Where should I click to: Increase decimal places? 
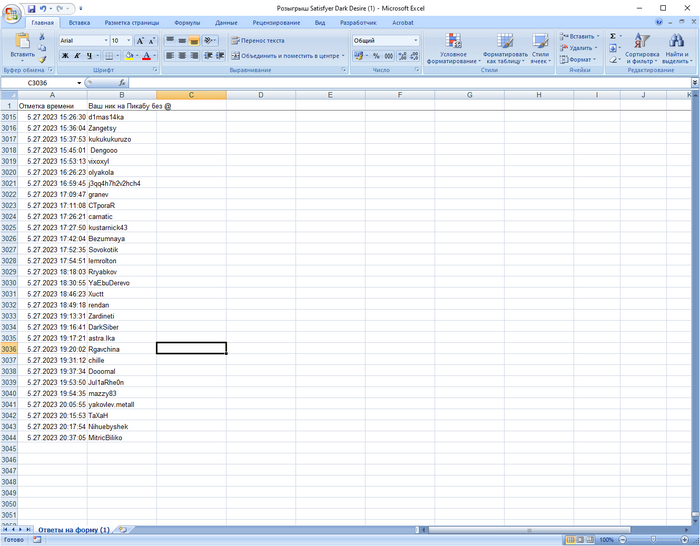click(402, 56)
